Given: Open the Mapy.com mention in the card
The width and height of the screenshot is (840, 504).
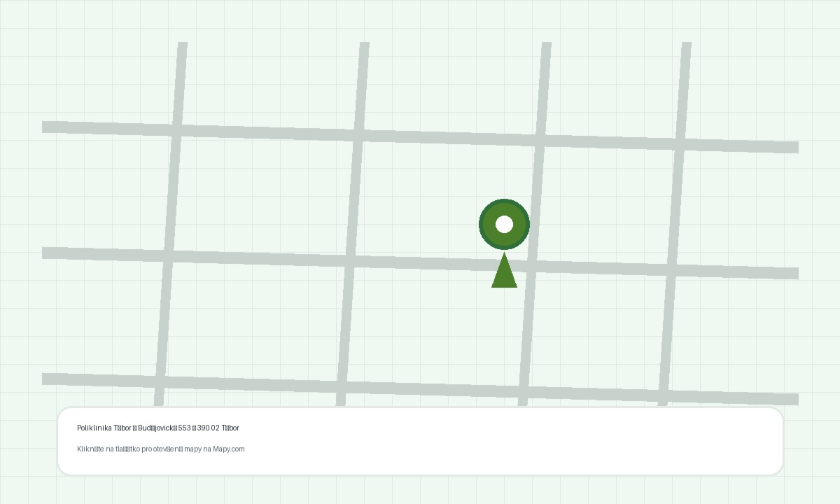Looking at the screenshot, I should (229, 449).
